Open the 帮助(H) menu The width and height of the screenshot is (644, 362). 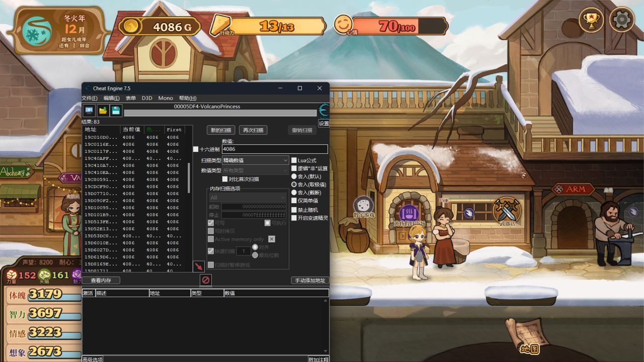pyautogui.click(x=188, y=98)
